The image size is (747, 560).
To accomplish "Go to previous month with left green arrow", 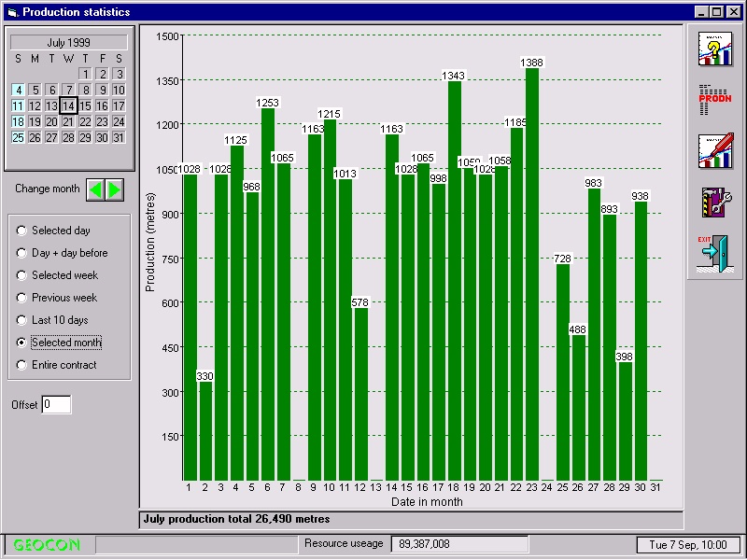I will coord(96,190).
